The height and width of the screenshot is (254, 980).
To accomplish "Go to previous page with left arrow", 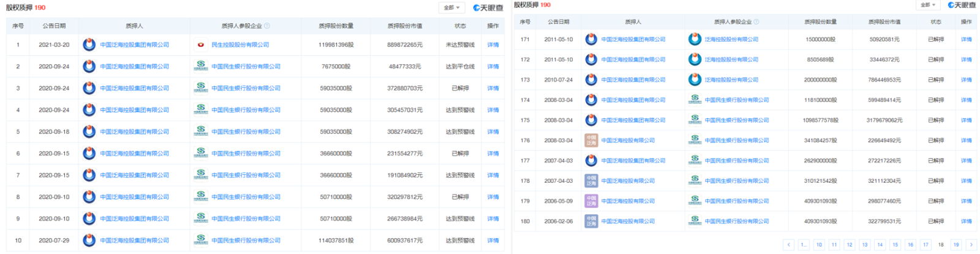I will pos(789,245).
